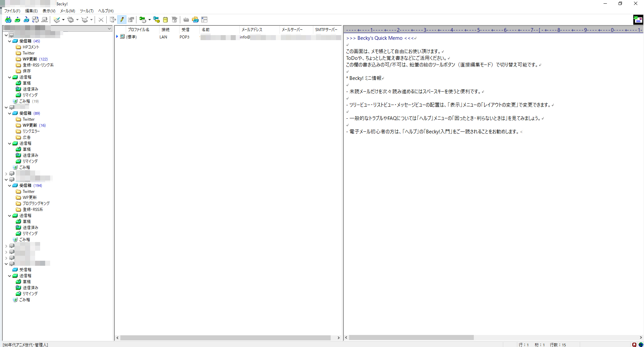This screenshot has height=347, width=644.
Task: Click the green send-queued-mail toolbar icon
Action: coord(17,20)
